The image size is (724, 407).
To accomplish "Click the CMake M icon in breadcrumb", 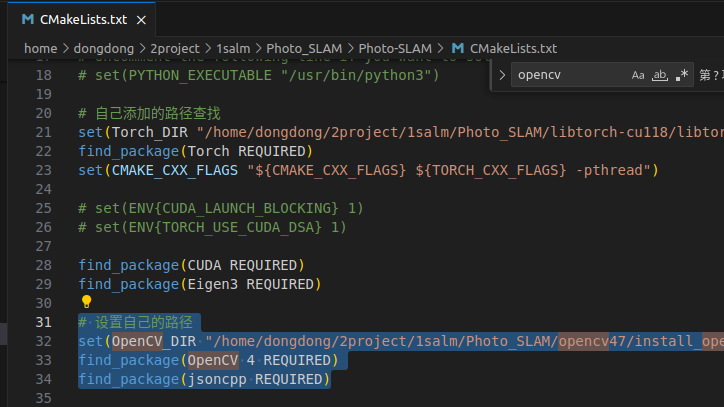I will tap(458, 48).
